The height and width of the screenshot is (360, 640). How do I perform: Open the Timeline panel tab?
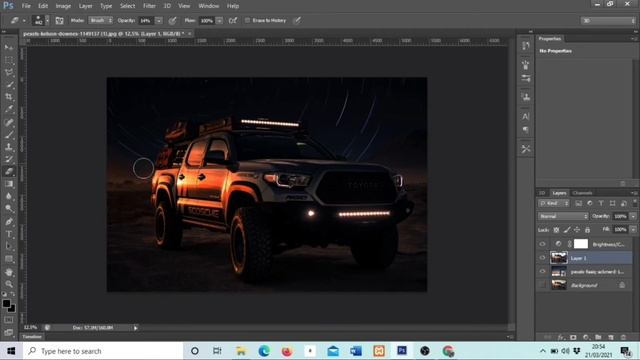pyautogui.click(x=32, y=337)
